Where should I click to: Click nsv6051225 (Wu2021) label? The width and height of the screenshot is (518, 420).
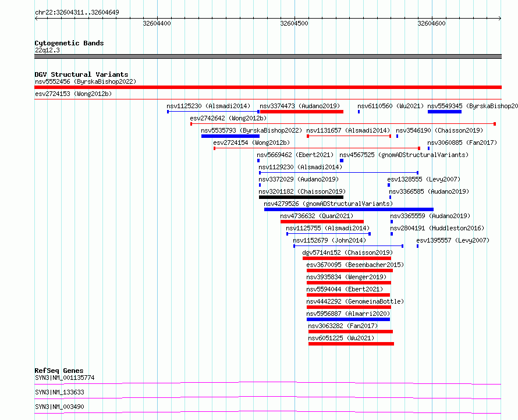tap(341, 338)
